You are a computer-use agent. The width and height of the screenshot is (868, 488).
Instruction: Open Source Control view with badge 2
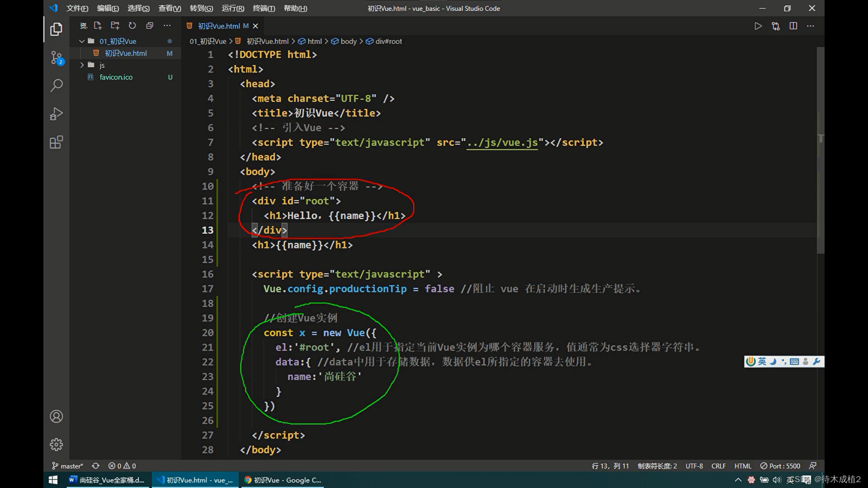click(x=56, y=58)
